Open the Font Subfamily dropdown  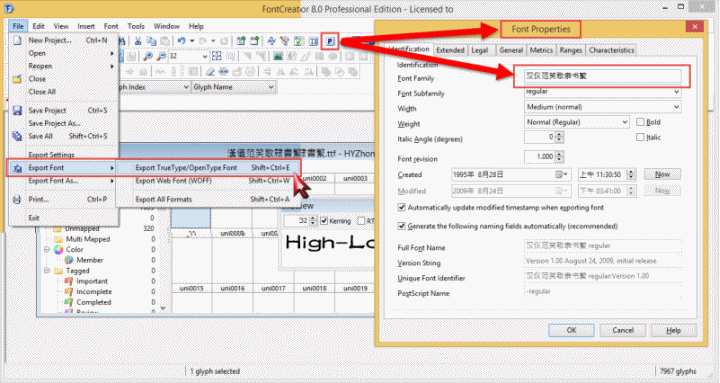(x=676, y=92)
